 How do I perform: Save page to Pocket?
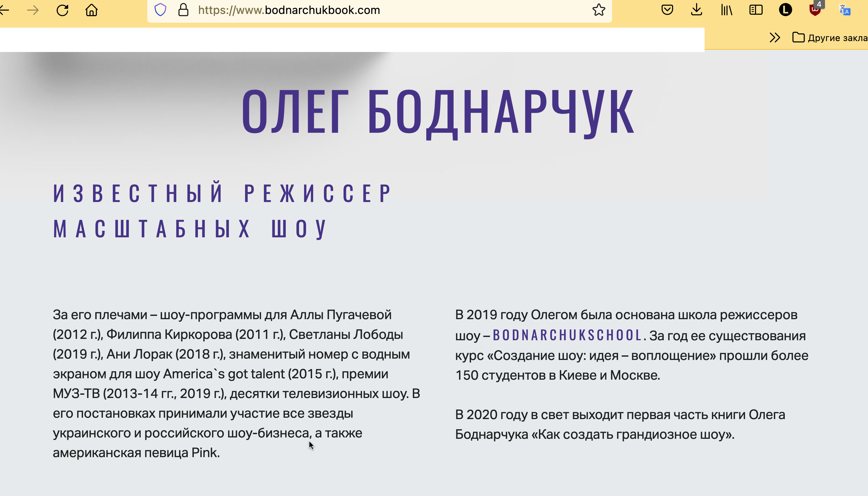click(667, 10)
